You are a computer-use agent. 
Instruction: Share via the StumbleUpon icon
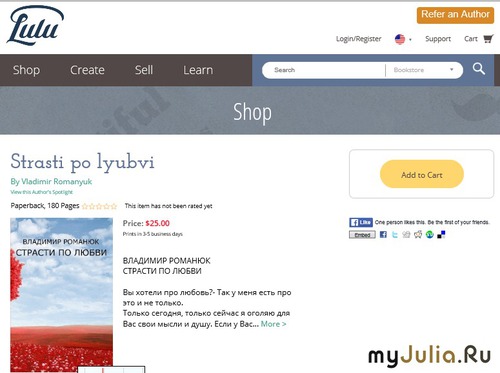click(430, 235)
